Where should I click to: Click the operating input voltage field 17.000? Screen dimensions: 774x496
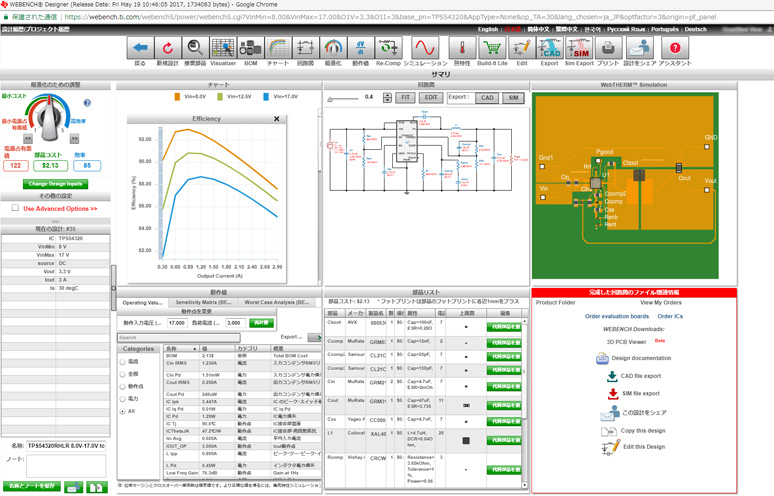[x=177, y=323]
